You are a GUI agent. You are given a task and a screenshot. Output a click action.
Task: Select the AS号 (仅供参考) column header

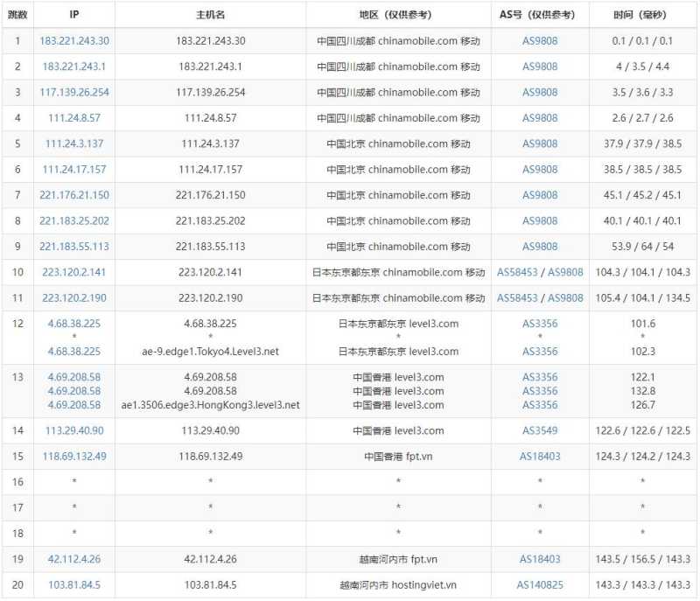click(x=540, y=15)
